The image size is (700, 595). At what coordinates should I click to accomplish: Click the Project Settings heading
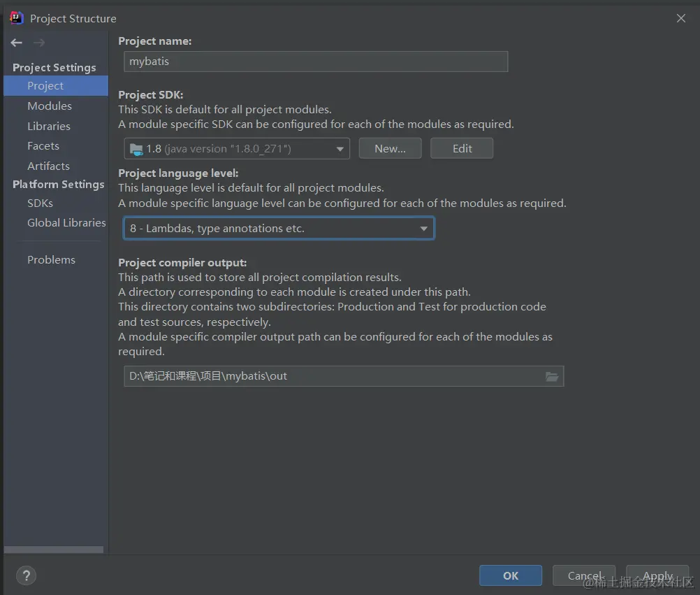54,67
